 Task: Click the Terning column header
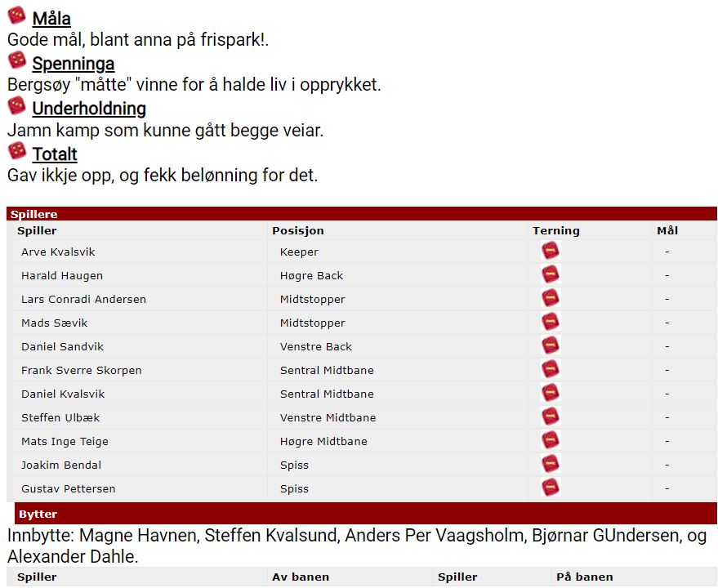(556, 231)
